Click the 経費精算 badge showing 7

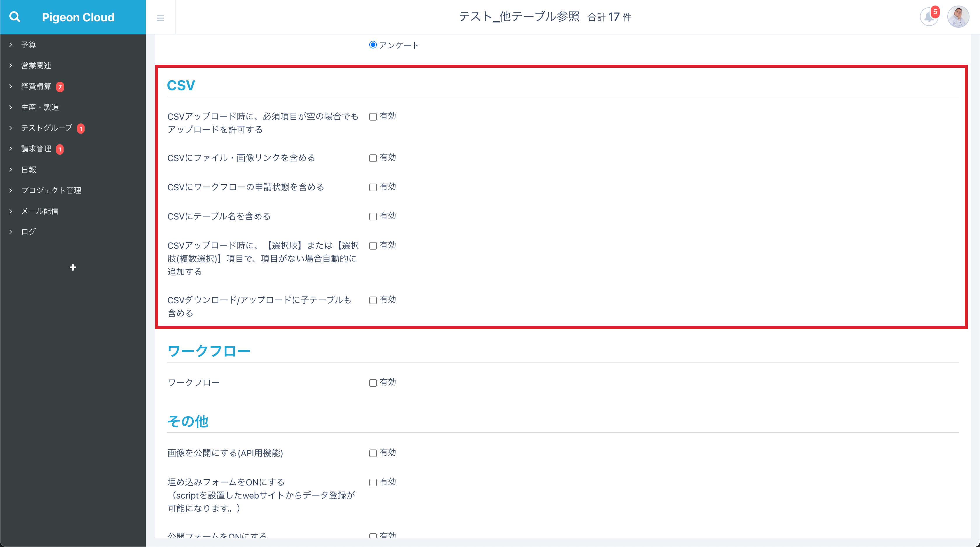click(x=60, y=87)
